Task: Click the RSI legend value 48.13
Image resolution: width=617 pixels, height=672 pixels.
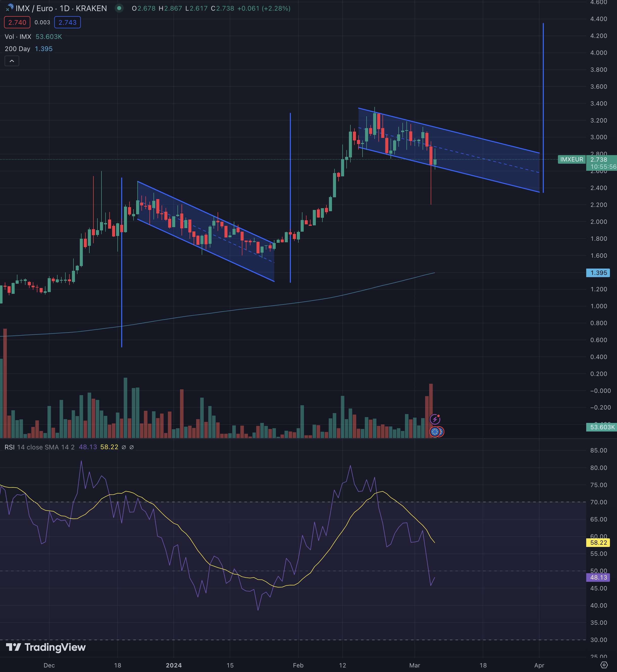Action: tap(88, 447)
